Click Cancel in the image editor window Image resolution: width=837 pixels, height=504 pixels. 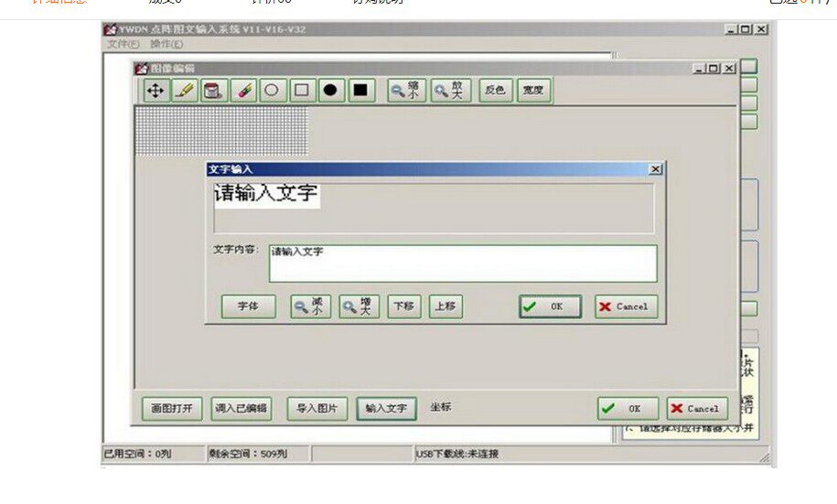point(697,409)
